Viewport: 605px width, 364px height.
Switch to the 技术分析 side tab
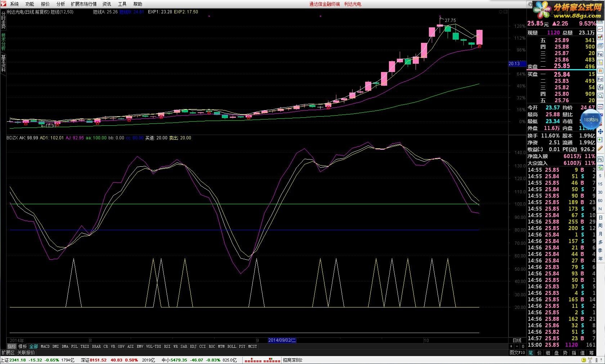(x=3, y=42)
